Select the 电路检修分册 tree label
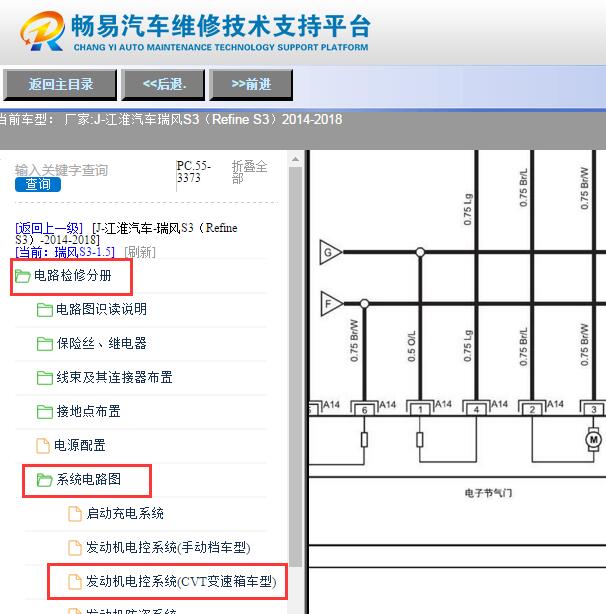The height and width of the screenshot is (614, 606). tap(73, 276)
